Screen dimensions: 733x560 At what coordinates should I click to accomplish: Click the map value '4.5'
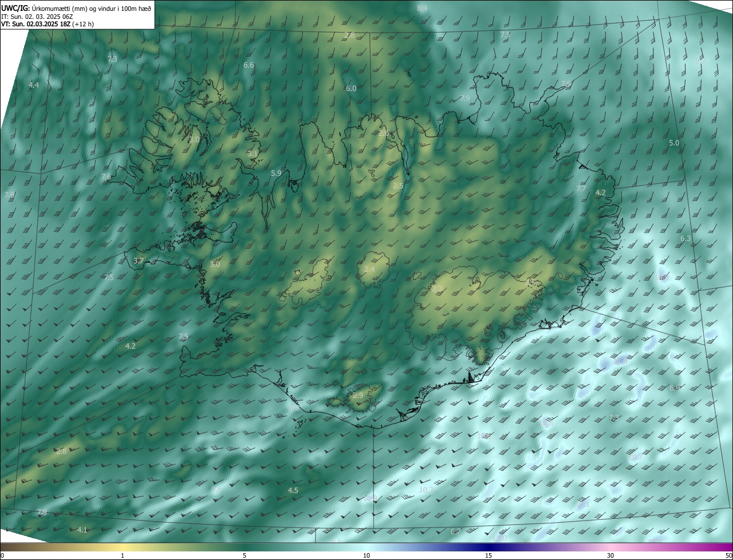pyautogui.click(x=293, y=490)
